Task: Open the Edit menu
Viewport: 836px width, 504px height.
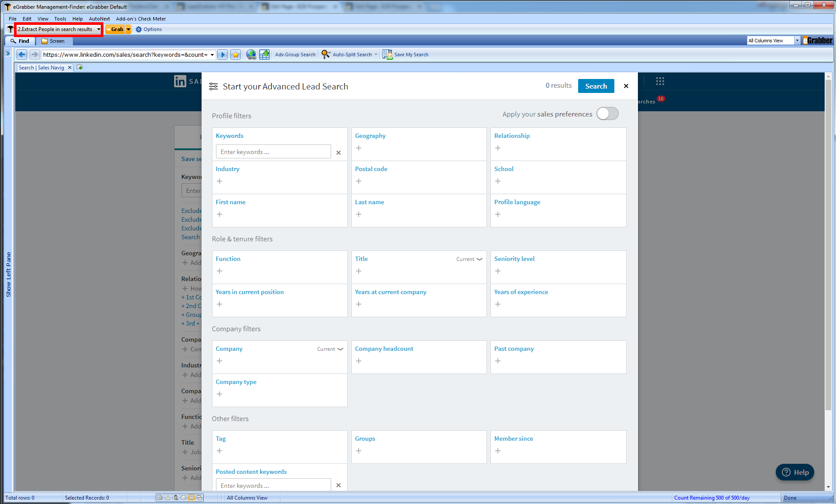Action: coord(27,19)
